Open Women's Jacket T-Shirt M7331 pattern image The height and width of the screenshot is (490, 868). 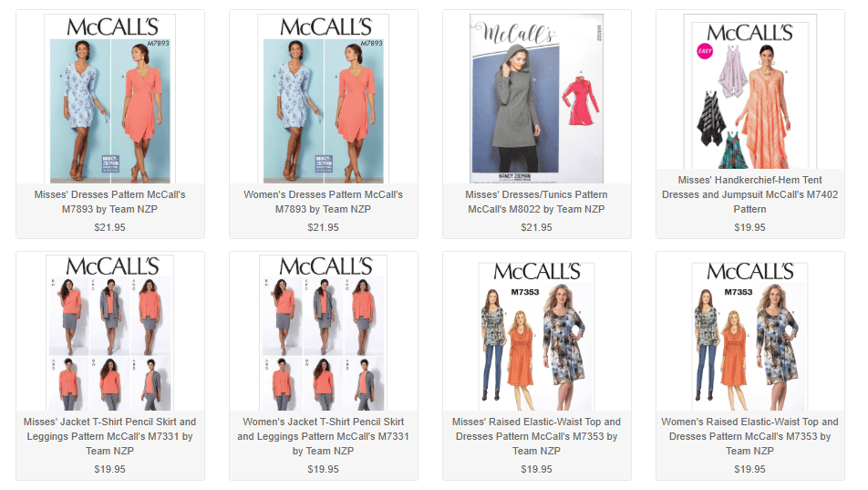pos(324,332)
